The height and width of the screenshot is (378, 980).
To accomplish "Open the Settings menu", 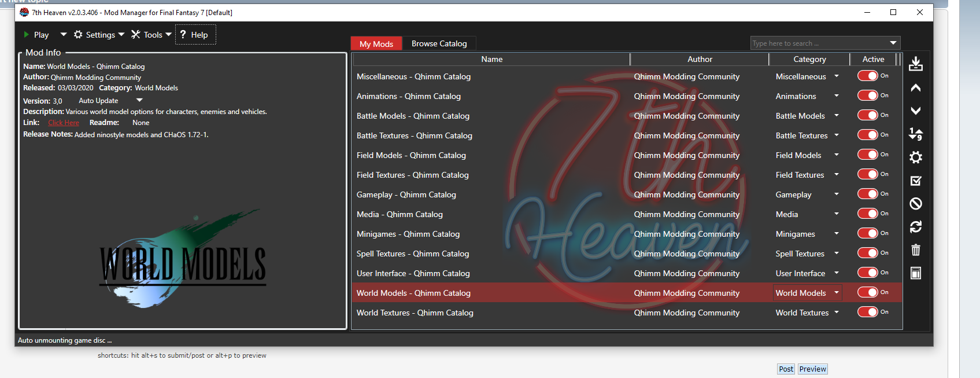I will coord(99,35).
